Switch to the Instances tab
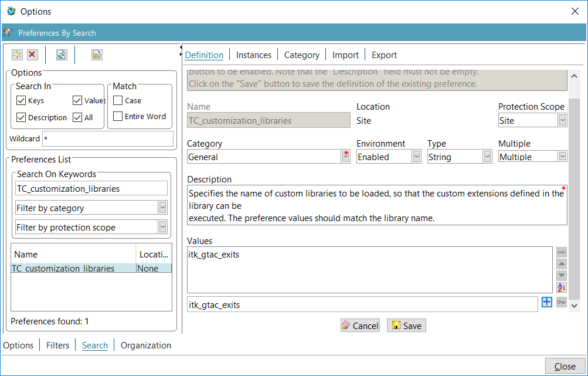 tap(253, 55)
